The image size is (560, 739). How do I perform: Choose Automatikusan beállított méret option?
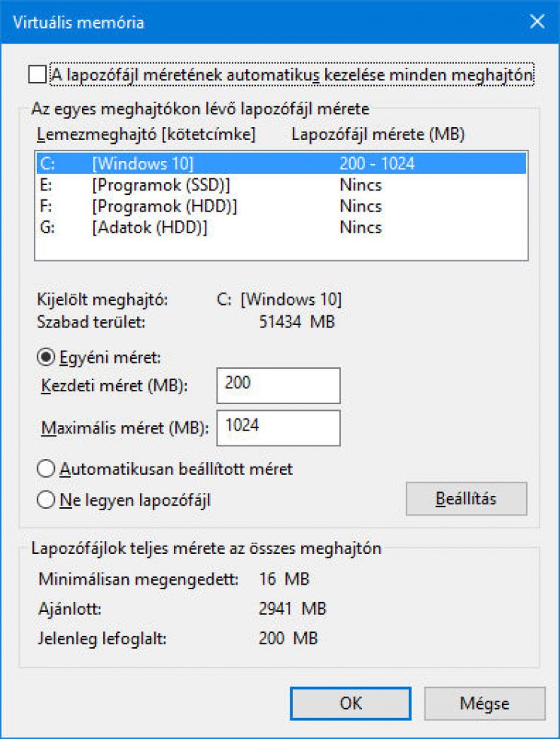(x=46, y=469)
